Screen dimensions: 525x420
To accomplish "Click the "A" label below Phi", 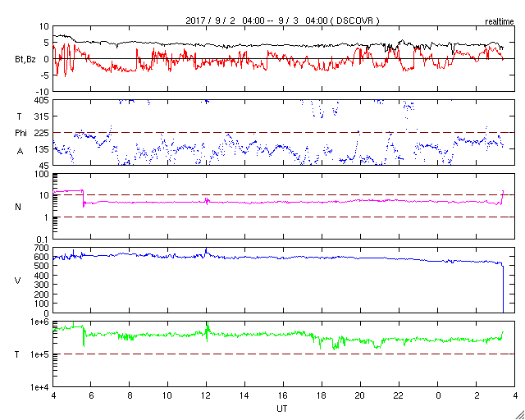I will pos(20,152).
